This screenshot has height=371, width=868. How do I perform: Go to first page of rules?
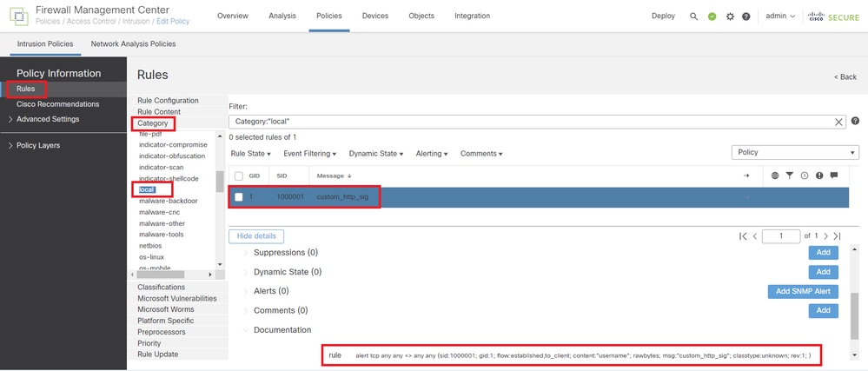743,235
